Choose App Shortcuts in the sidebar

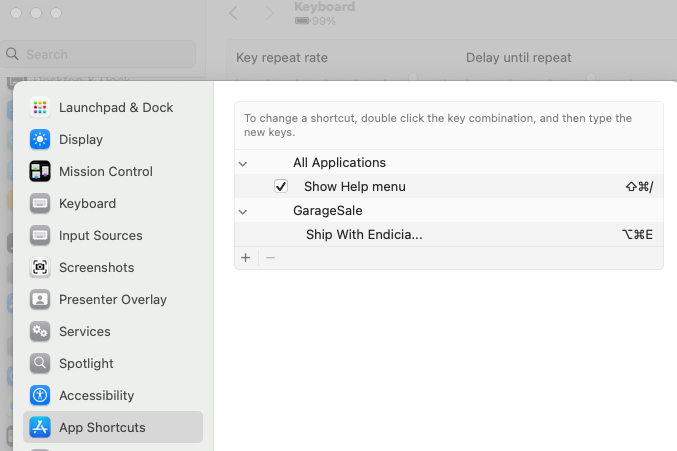(102, 427)
